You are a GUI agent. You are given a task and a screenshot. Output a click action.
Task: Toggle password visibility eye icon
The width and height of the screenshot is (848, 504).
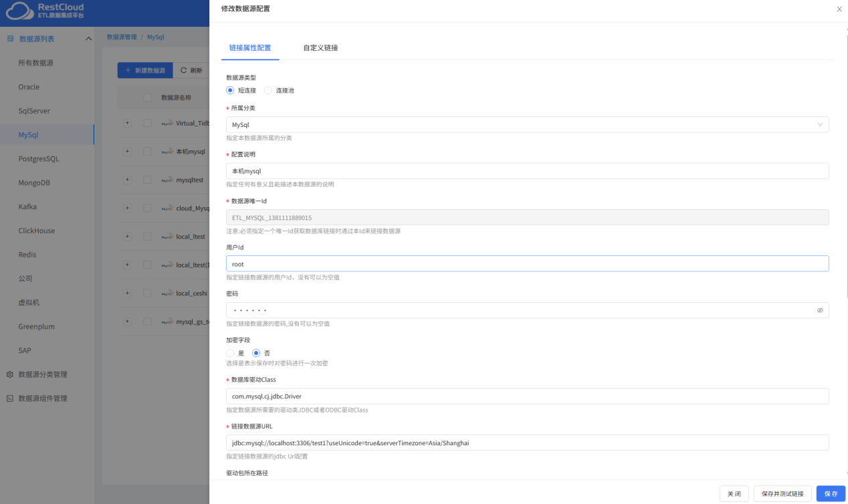(820, 310)
